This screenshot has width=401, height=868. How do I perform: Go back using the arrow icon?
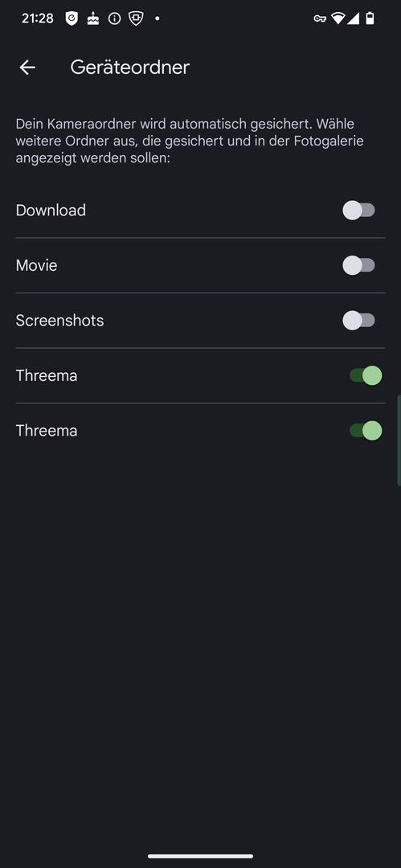(27, 68)
